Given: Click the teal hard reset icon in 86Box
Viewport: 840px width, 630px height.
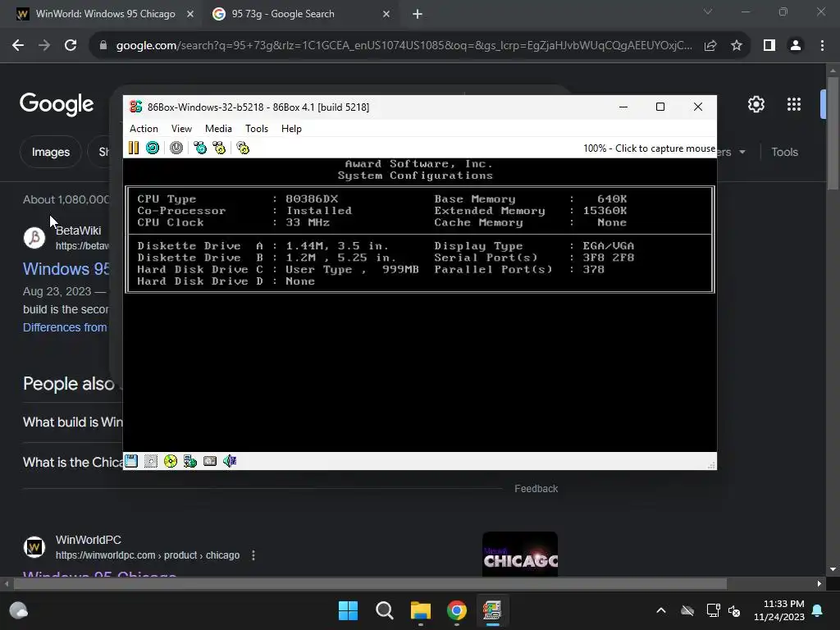Looking at the screenshot, I should click(153, 148).
